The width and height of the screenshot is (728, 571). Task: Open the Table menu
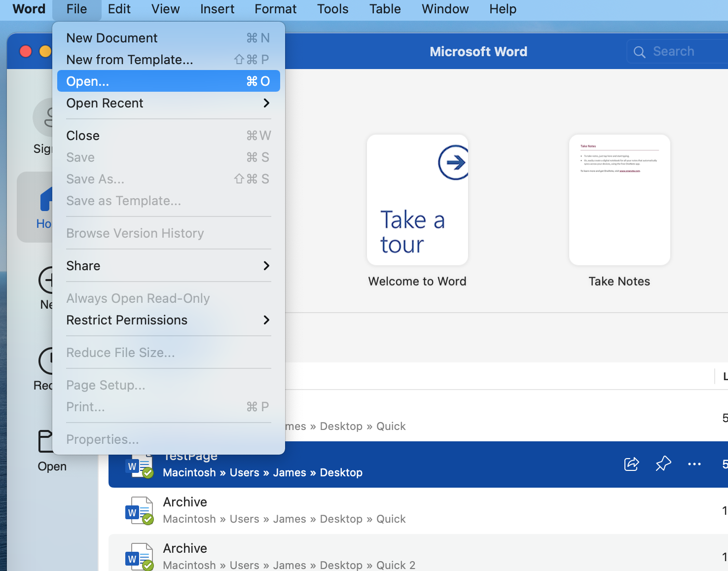tap(385, 9)
